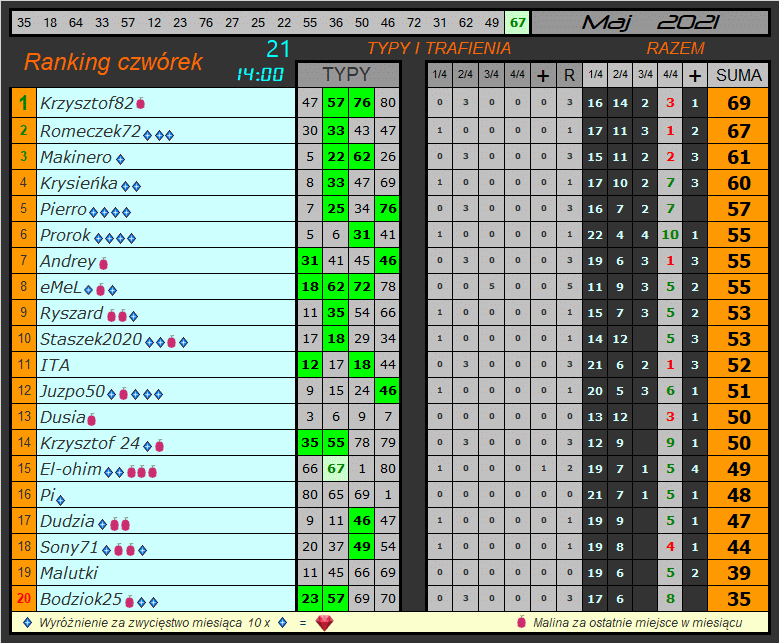The image size is (779, 643).
Task: Select player name ITA
Action: click(55, 365)
